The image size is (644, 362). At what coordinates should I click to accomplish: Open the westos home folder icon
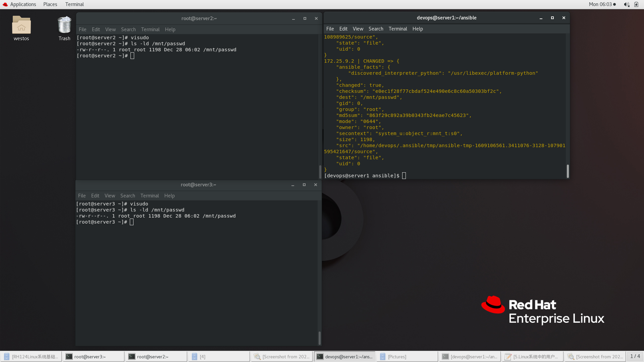(21, 25)
